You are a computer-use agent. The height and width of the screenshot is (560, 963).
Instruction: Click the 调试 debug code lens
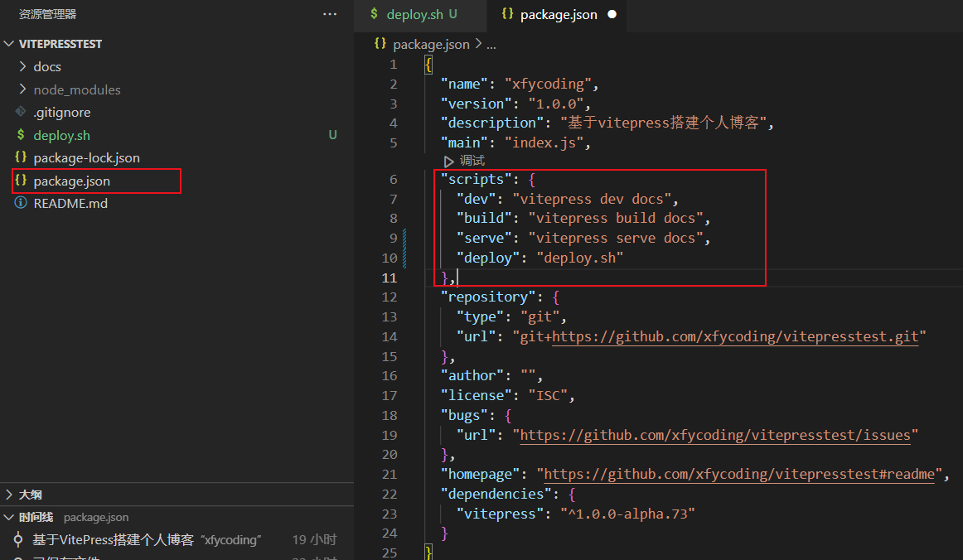472,161
